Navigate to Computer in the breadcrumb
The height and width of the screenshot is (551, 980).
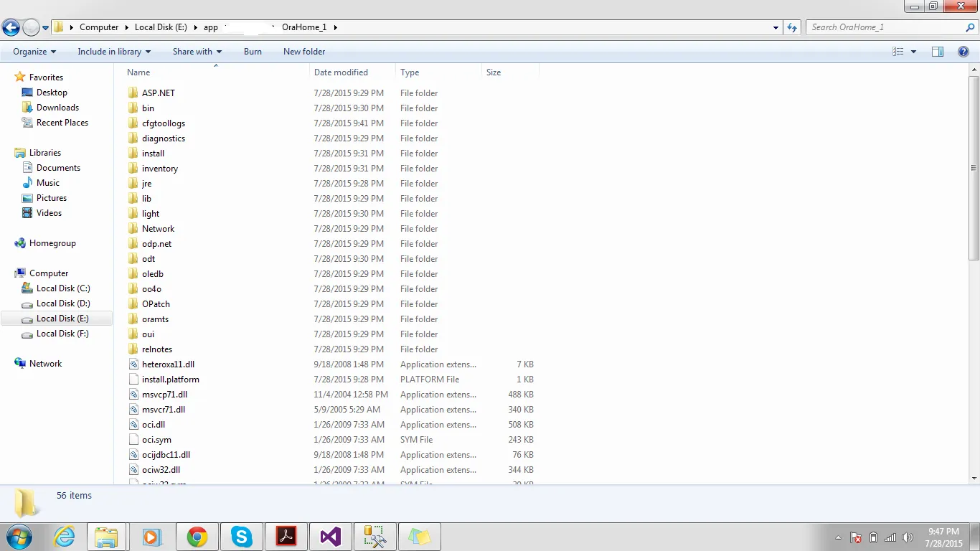tap(99, 27)
